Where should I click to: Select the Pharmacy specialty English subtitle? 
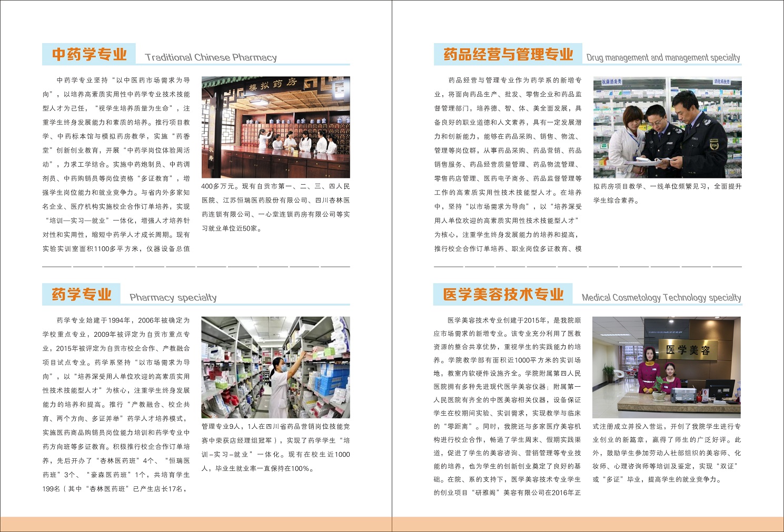[x=173, y=297]
